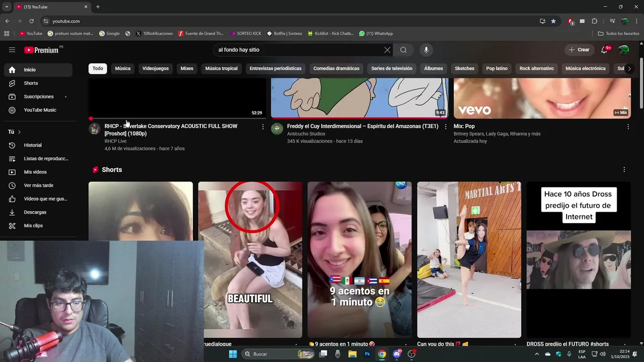This screenshot has width=644, height=362.
Task: Open options menu for Mix: Pop
Action: click(x=628, y=127)
